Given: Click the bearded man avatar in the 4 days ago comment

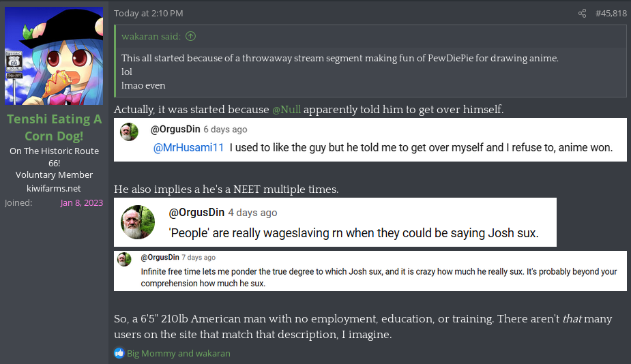Looking at the screenshot, I should point(138,222).
